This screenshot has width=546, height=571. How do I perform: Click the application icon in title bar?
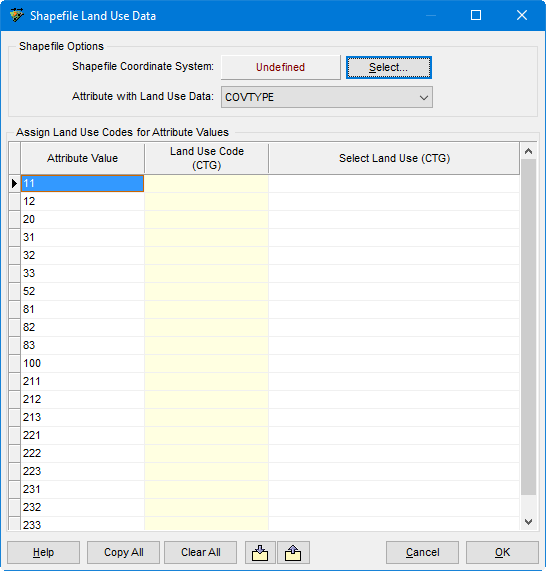click(16, 16)
